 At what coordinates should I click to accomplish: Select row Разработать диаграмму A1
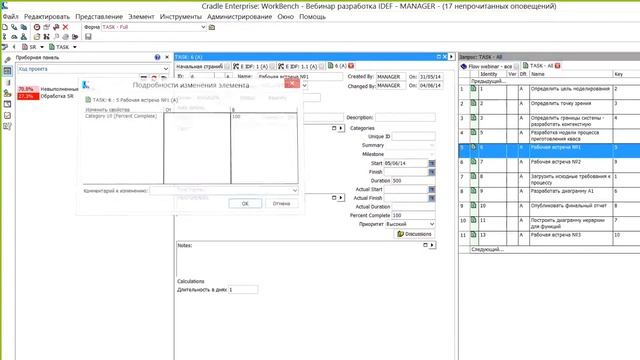click(549, 194)
